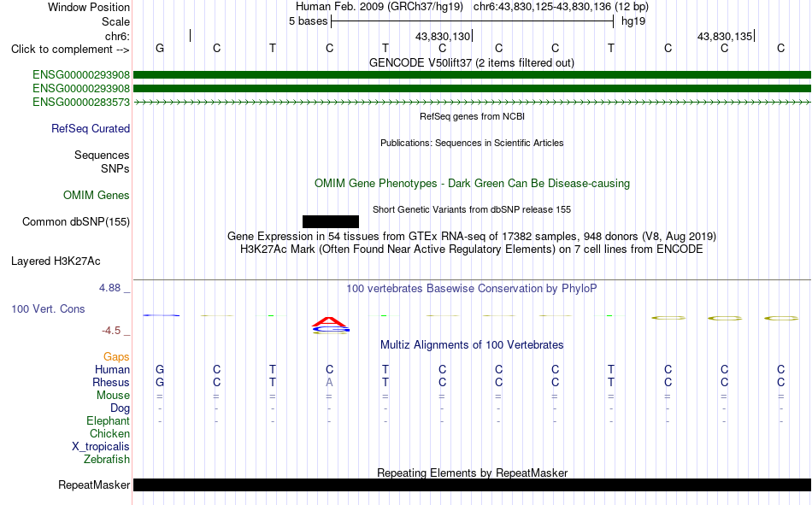Click the 'Click to complement -->' label
Viewport: 812px width, 505px height.
[x=70, y=50]
